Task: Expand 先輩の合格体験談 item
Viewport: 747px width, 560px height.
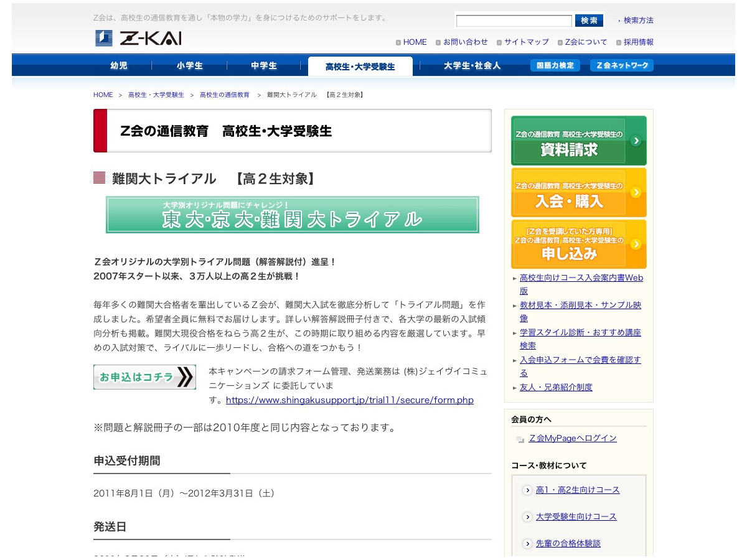Action: [567, 543]
